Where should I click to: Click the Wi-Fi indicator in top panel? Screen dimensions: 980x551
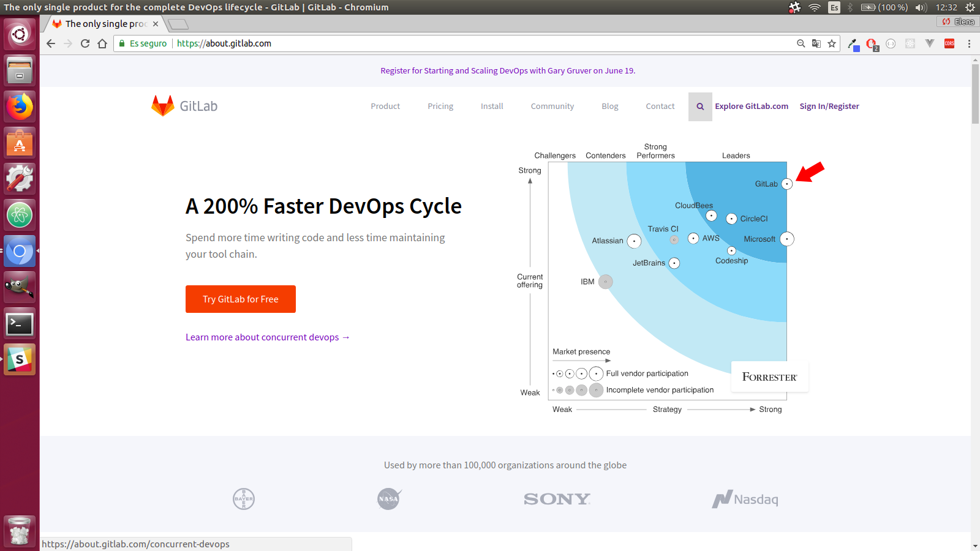coord(814,7)
